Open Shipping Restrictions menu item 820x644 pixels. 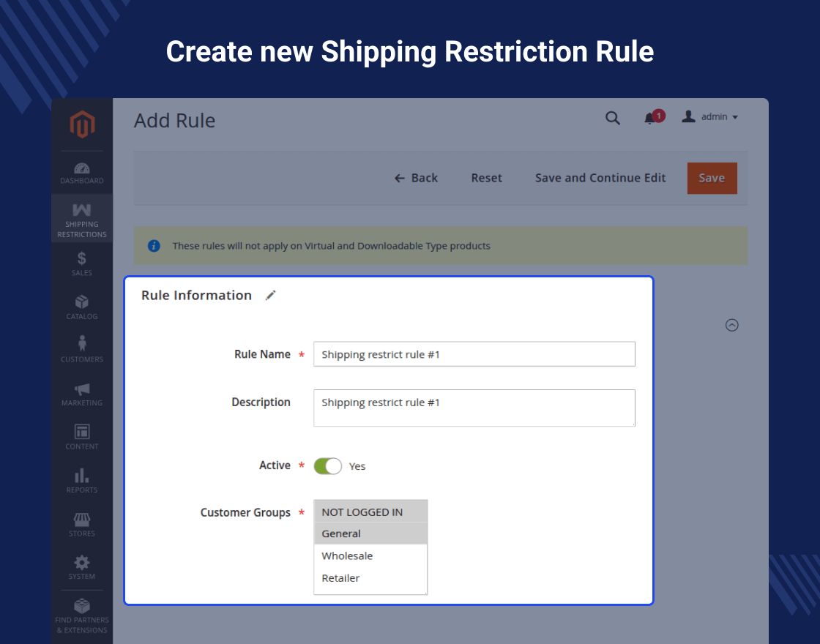click(82, 220)
